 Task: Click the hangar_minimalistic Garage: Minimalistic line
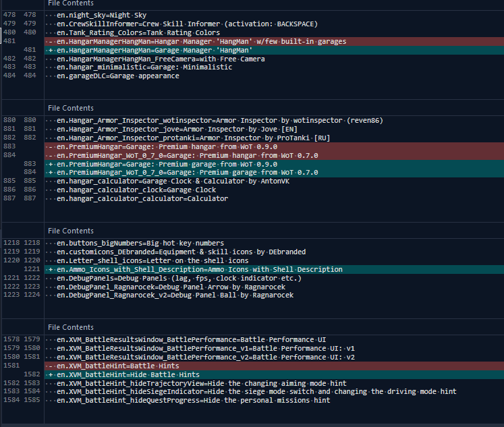coord(144,67)
